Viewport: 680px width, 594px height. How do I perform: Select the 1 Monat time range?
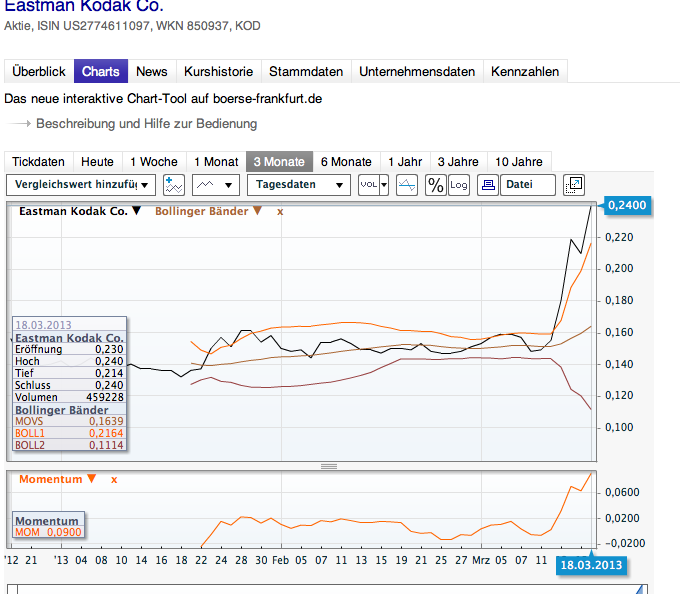(x=216, y=162)
